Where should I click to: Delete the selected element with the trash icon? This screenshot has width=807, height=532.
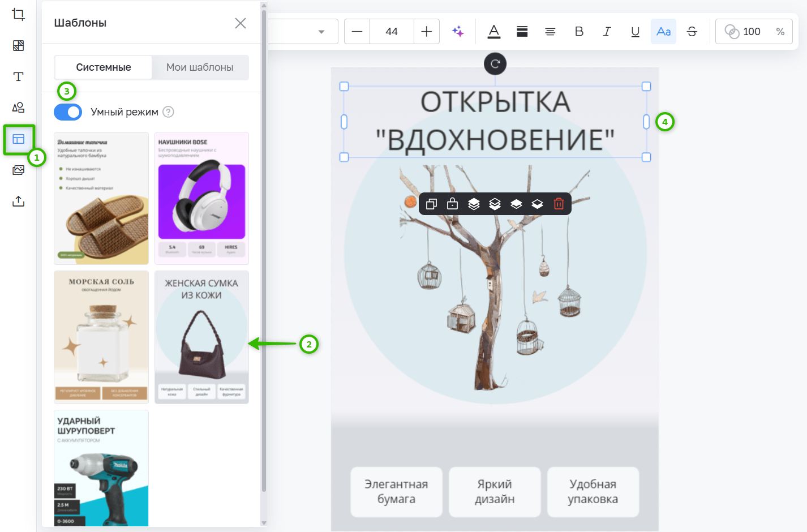[559, 204]
